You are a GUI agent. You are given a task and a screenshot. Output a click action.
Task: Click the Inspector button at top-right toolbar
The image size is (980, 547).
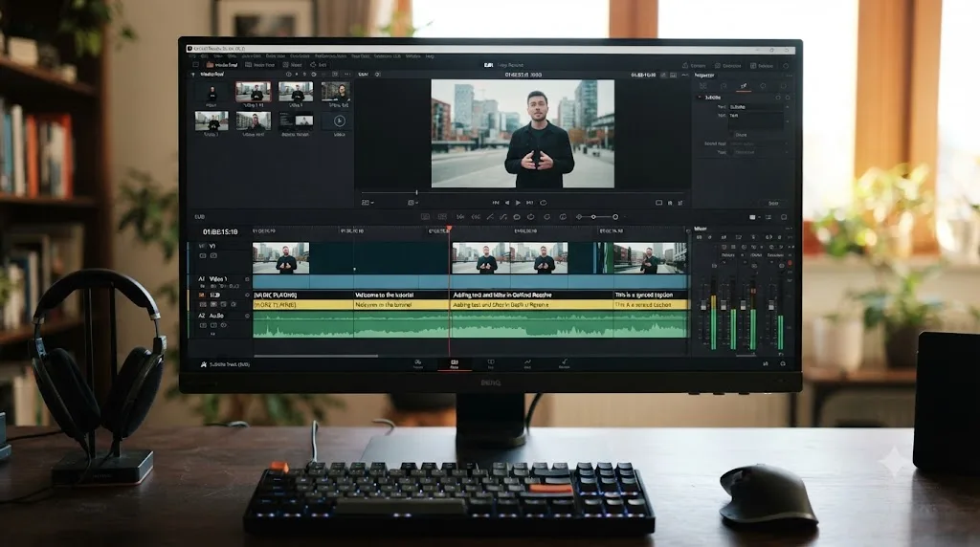[762, 66]
